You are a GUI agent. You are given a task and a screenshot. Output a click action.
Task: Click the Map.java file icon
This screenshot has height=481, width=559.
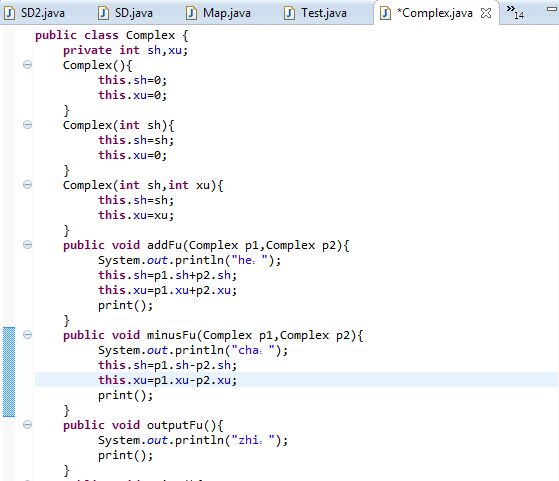point(191,13)
